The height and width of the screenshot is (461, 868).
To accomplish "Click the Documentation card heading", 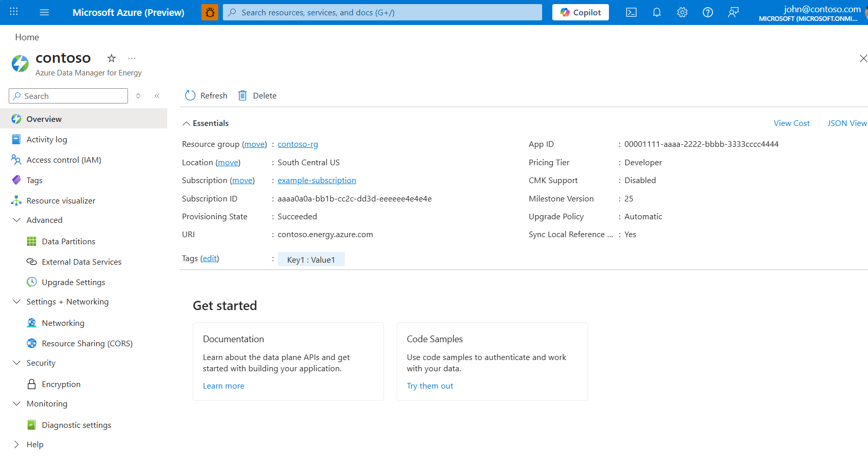I will pos(234,339).
